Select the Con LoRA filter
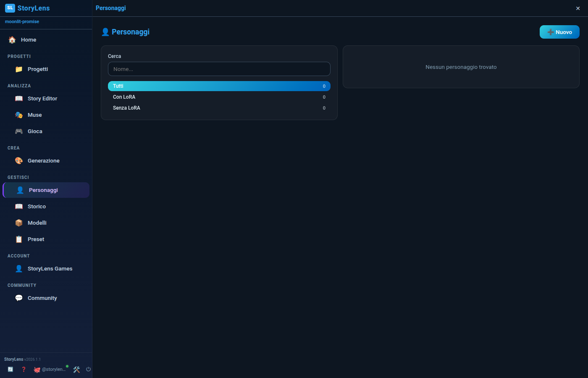The height and width of the screenshot is (378, 588). click(219, 97)
